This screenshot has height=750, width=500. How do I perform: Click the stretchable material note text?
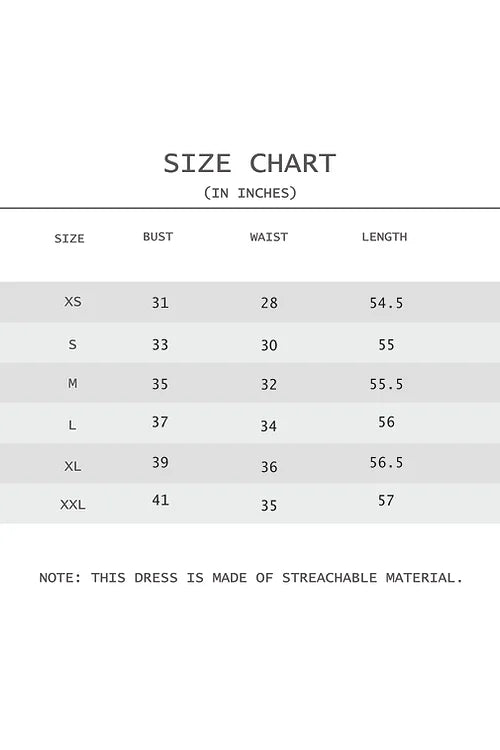point(251,578)
